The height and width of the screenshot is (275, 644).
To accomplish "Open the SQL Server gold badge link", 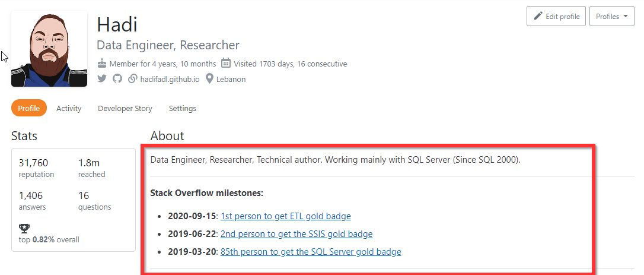I will (x=311, y=252).
